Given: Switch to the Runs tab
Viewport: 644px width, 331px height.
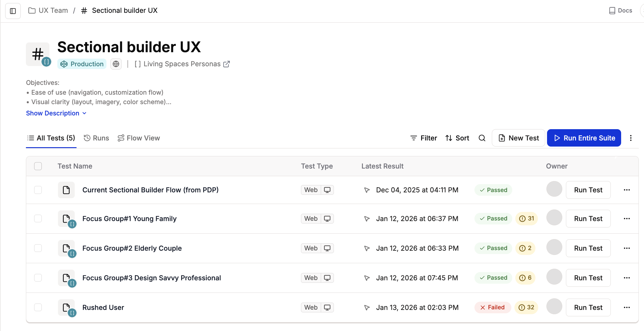Looking at the screenshot, I should (96, 138).
